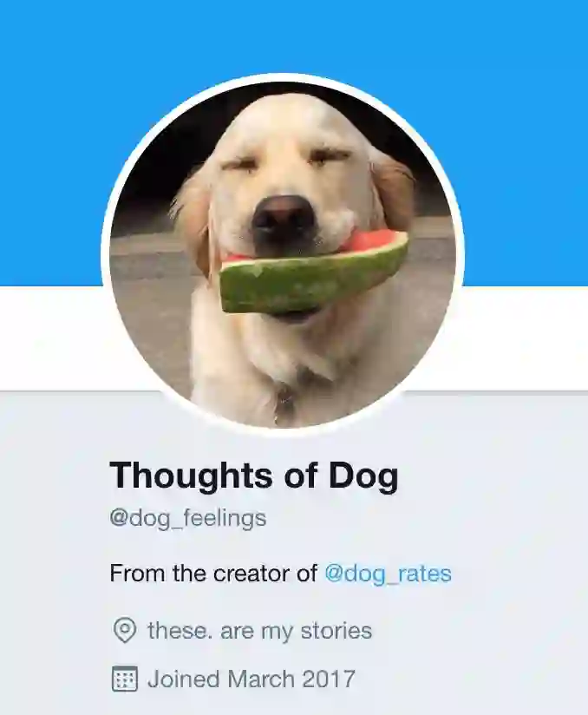Screen dimensions: 588x715
Task: Click the Joined March 2017 text
Action: point(252,679)
